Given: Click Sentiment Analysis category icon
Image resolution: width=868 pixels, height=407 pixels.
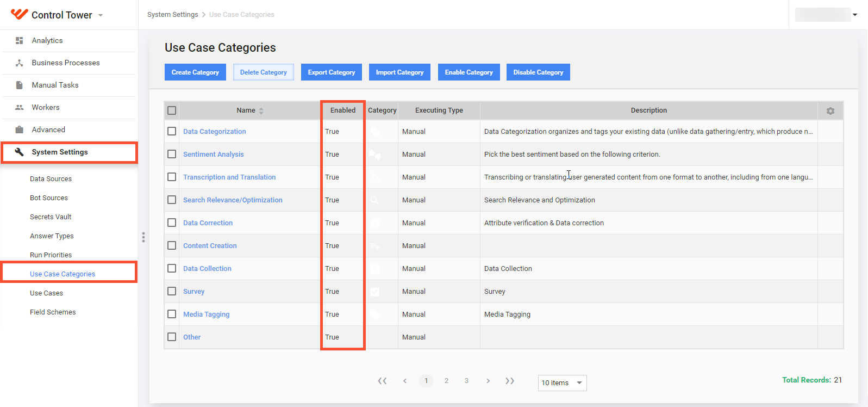Looking at the screenshot, I should 375,155.
